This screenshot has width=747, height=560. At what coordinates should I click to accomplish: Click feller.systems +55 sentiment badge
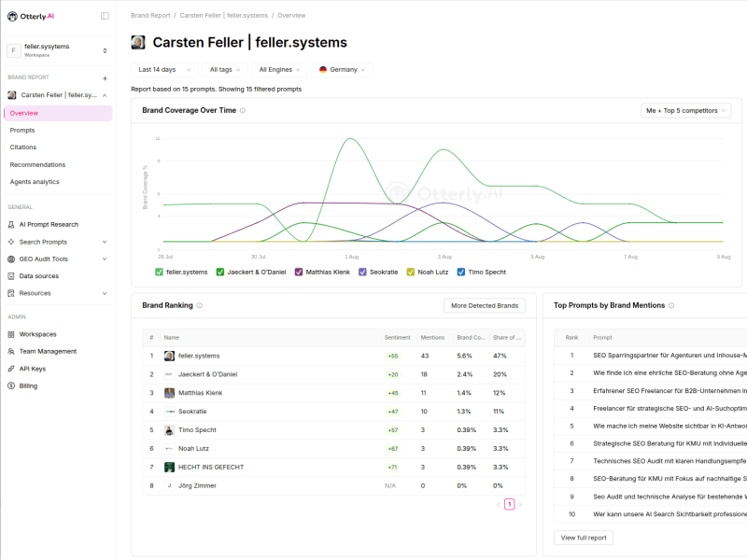(392, 357)
